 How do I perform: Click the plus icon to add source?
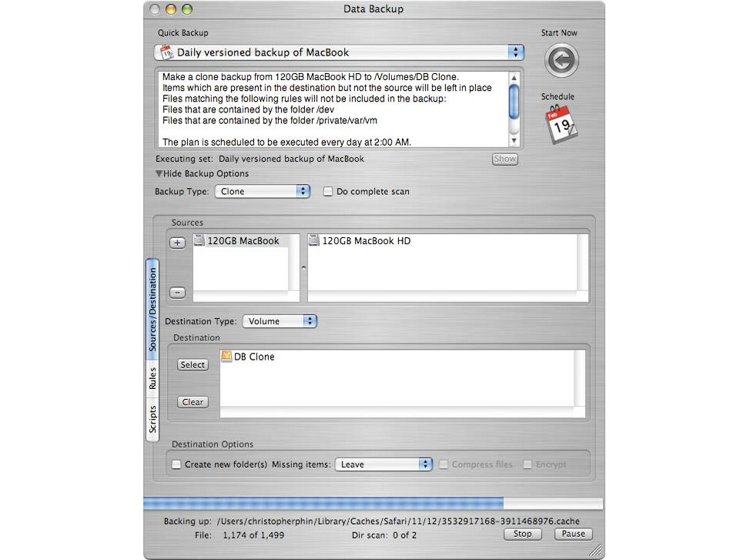point(177,243)
